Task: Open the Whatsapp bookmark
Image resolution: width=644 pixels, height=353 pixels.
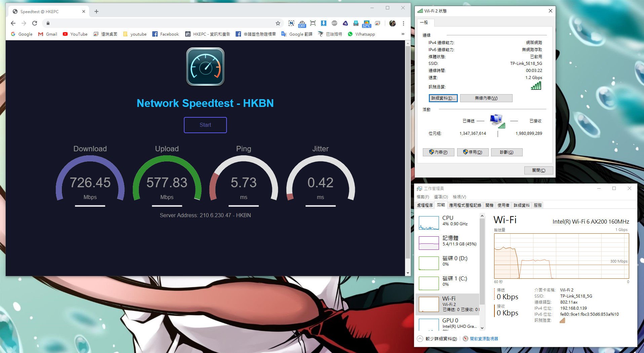Action: (x=361, y=34)
